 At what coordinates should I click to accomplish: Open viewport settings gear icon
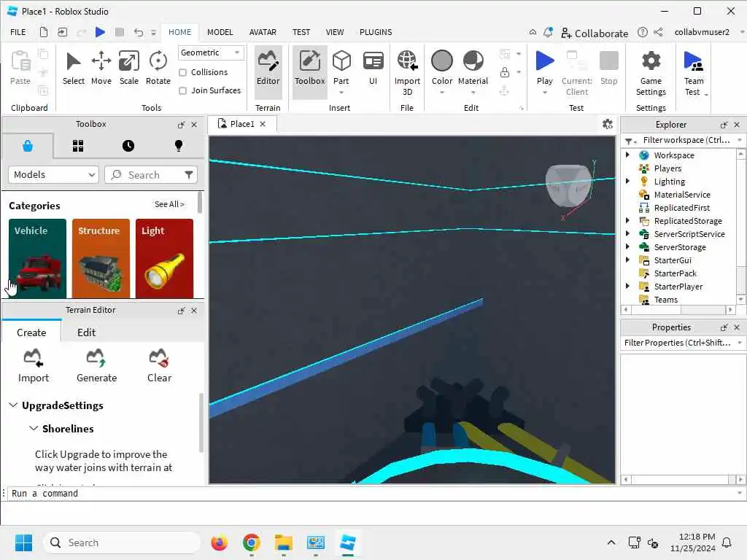click(608, 124)
